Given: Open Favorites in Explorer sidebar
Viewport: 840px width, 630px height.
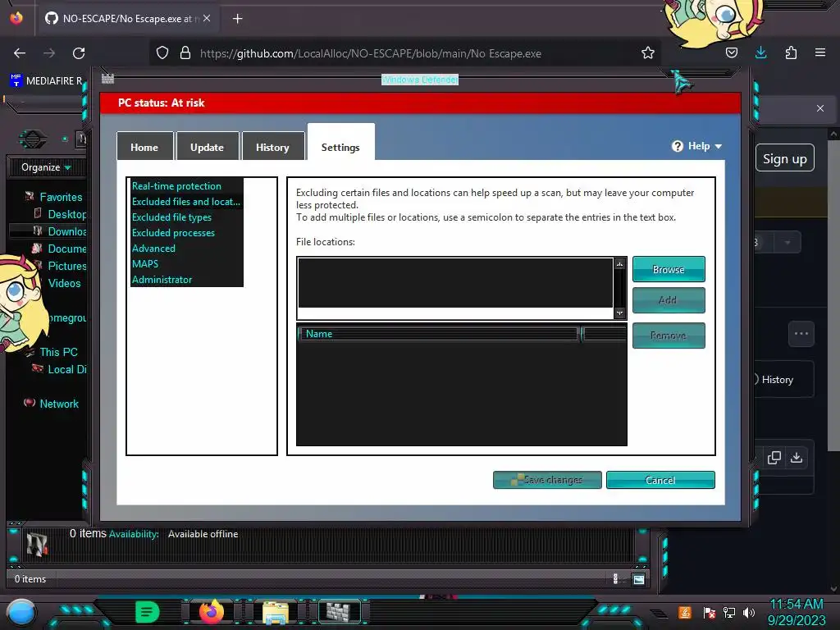Looking at the screenshot, I should (61, 197).
